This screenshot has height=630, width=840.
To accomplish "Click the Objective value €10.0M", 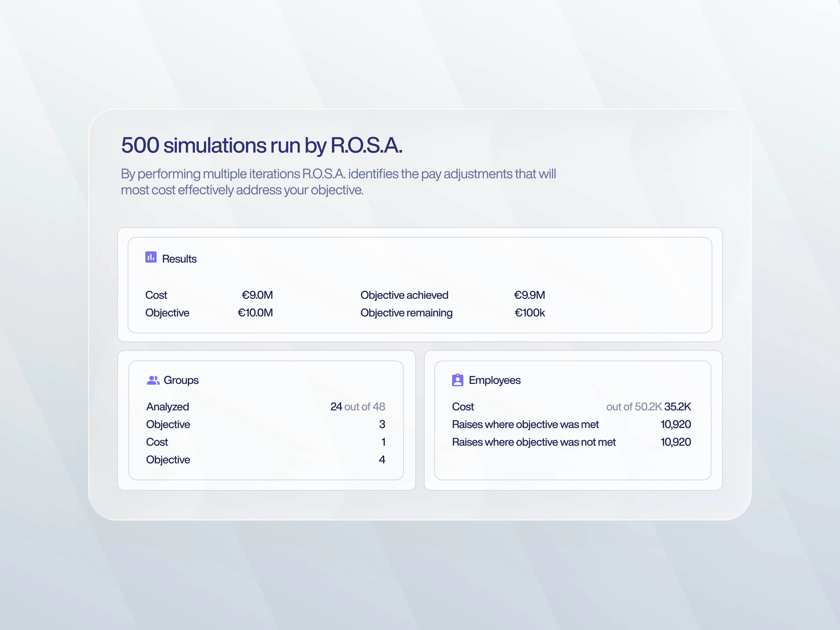I will (255, 313).
